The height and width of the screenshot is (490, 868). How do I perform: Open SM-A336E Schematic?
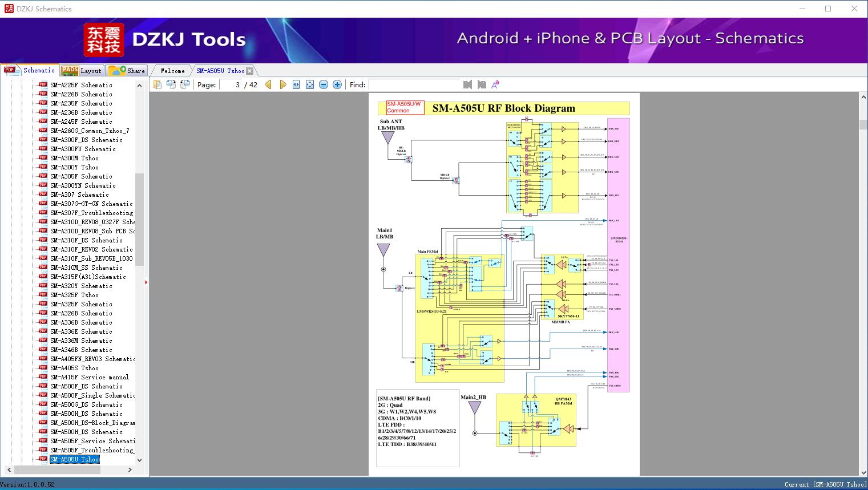pyautogui.click(x=81, y=331)
